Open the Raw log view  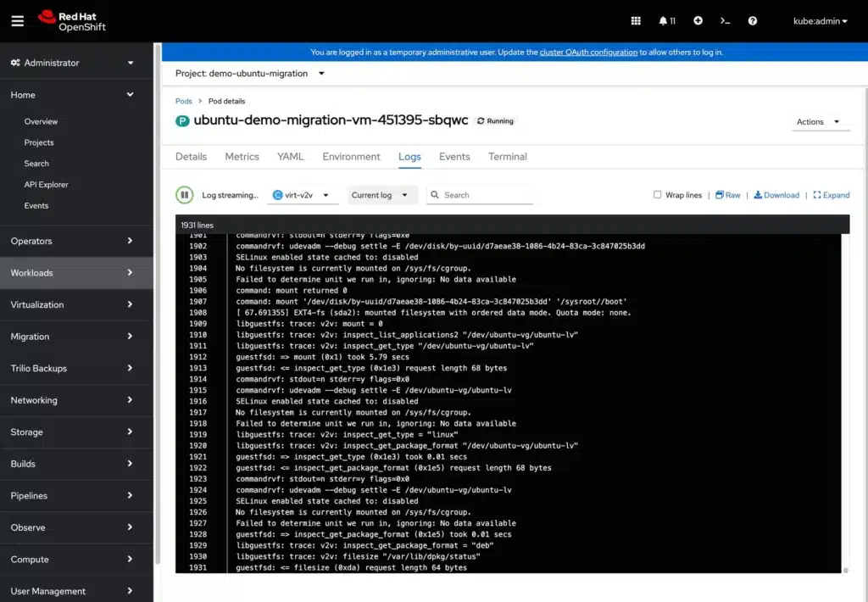(x=727, y=195)
